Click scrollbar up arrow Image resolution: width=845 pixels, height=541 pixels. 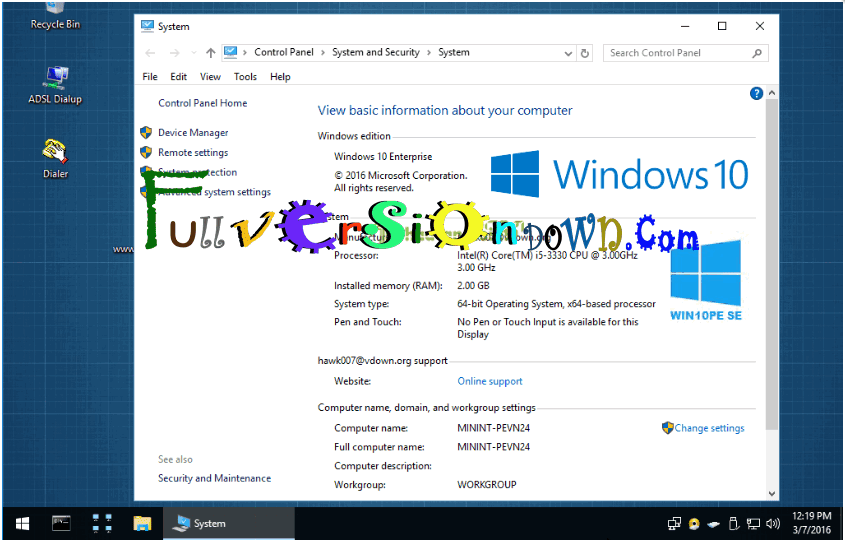point(772,93)
